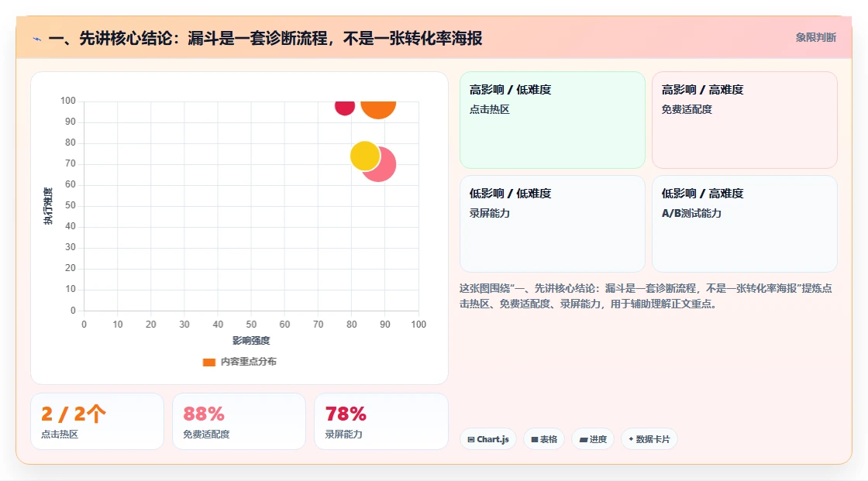Click the 2 / 2个 stat card
The image size is (868, 481).
click(97, 421)
